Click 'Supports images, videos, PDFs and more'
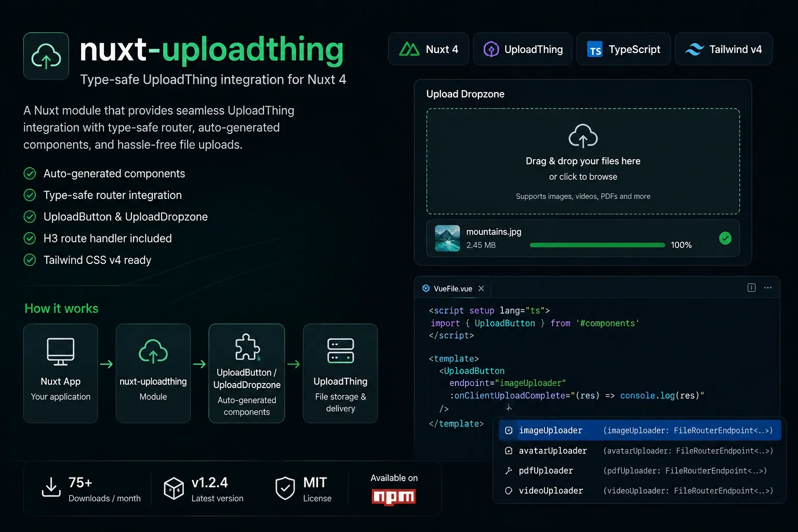The width and height of the screenshot is (798, 532). pyautogui.click(x=583, y=196)
